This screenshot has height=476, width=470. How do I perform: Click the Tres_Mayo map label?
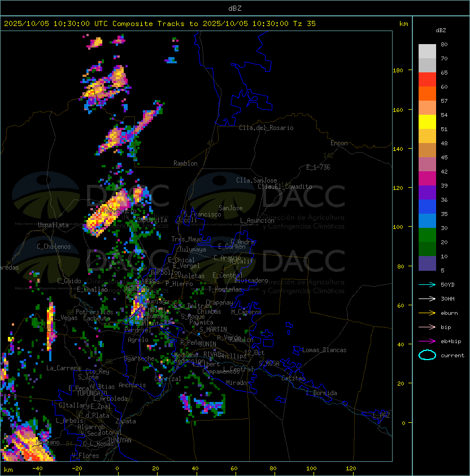pos(186,239)
